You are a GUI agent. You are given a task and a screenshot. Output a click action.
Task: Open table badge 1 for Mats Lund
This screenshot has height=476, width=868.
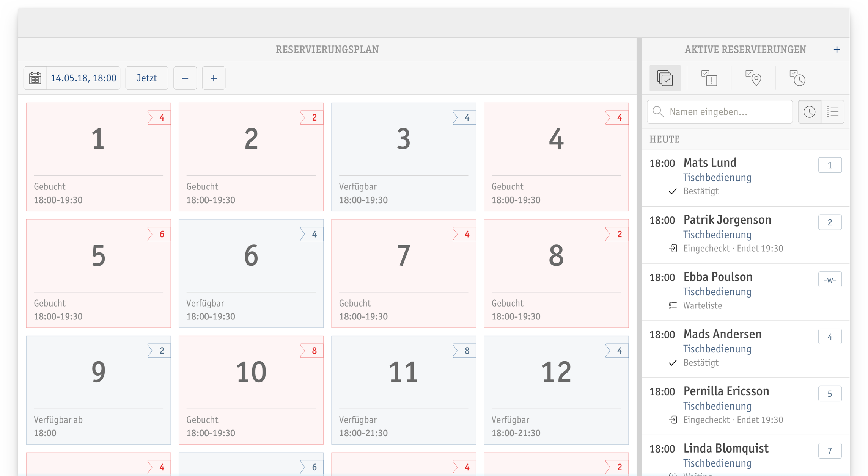coord(830,165)
